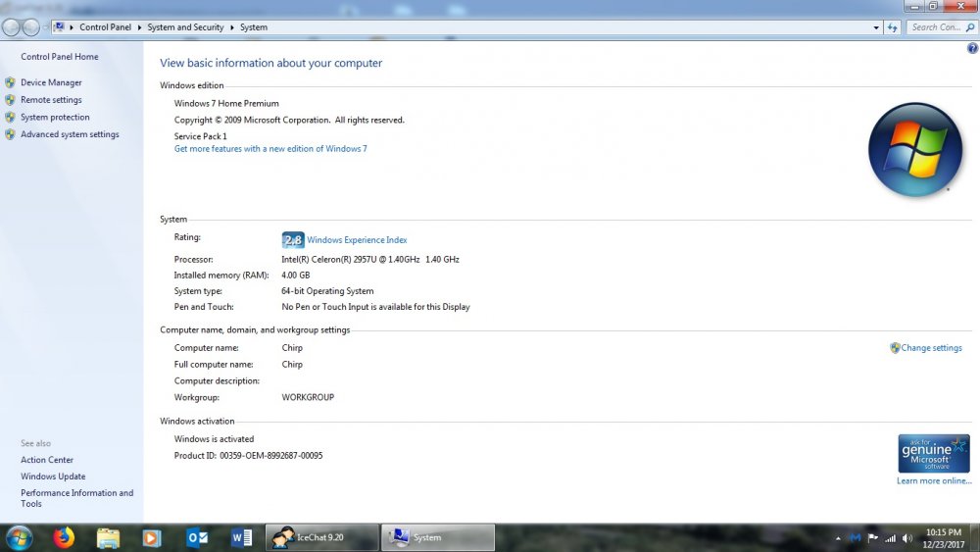Open Windows Update under See also
The height and width of the screenshot is (552, 980).
[x=53, y=477]
